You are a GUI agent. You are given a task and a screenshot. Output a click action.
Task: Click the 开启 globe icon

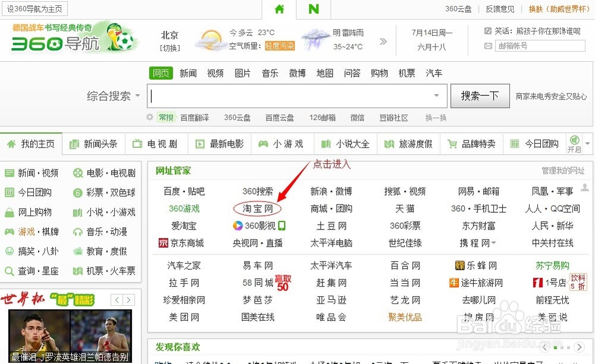tap(575, 140)
